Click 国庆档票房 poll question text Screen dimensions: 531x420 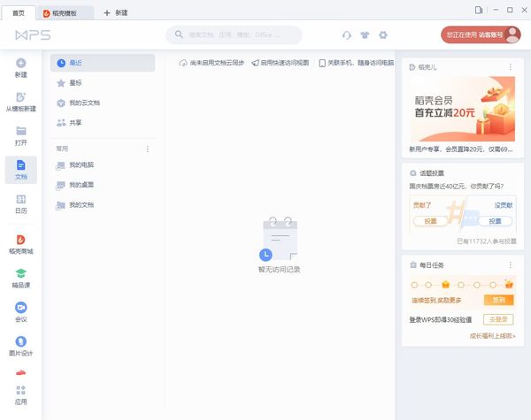click(456, 187)
